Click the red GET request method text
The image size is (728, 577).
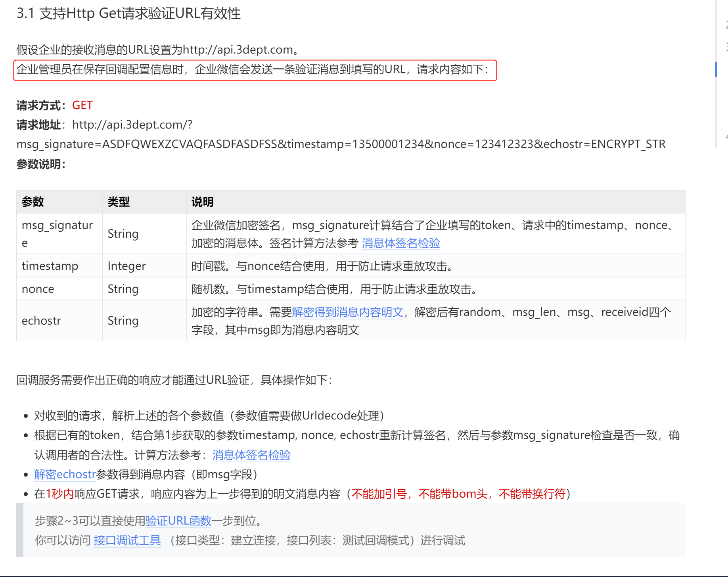pyautogui.click(x=82, y=105)
